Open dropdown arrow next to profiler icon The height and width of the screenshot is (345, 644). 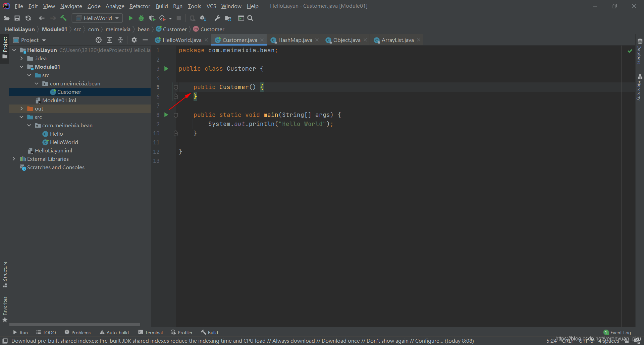170,18
